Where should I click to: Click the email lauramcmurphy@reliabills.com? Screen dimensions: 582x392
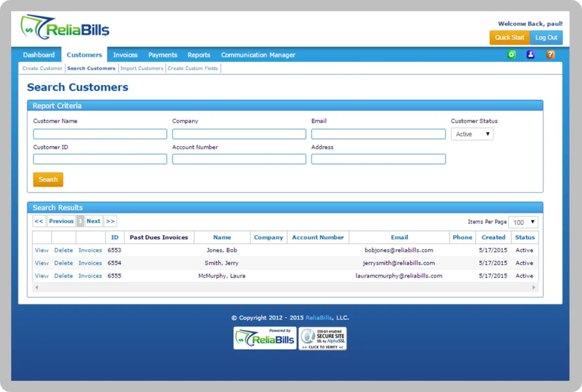coord(399,276)
